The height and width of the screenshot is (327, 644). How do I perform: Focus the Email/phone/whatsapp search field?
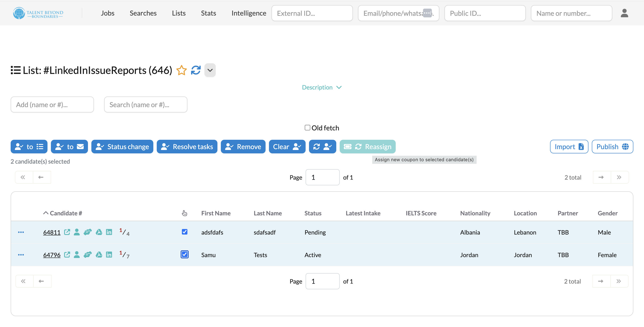coord(398,13)
